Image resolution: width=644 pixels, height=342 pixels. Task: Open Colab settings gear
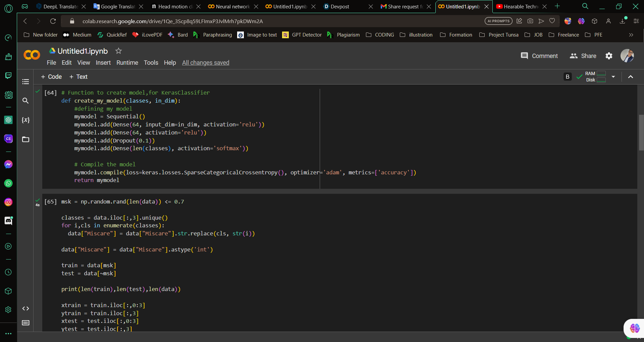pos(609,56)
